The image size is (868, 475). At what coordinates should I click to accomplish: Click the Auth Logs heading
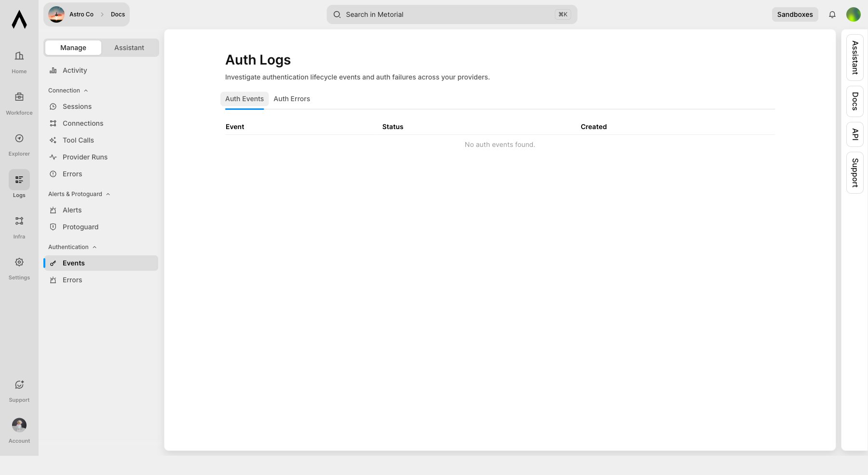258,60
